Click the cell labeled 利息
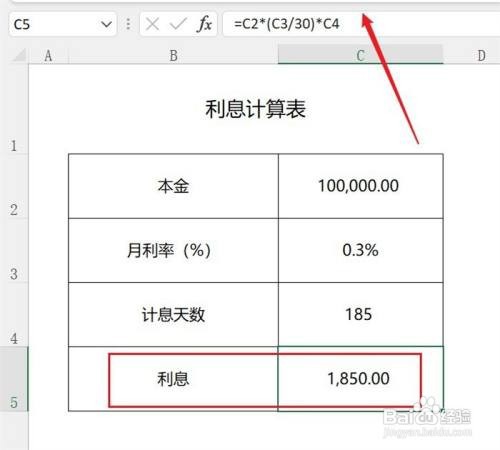 click(x=173, y=379)
